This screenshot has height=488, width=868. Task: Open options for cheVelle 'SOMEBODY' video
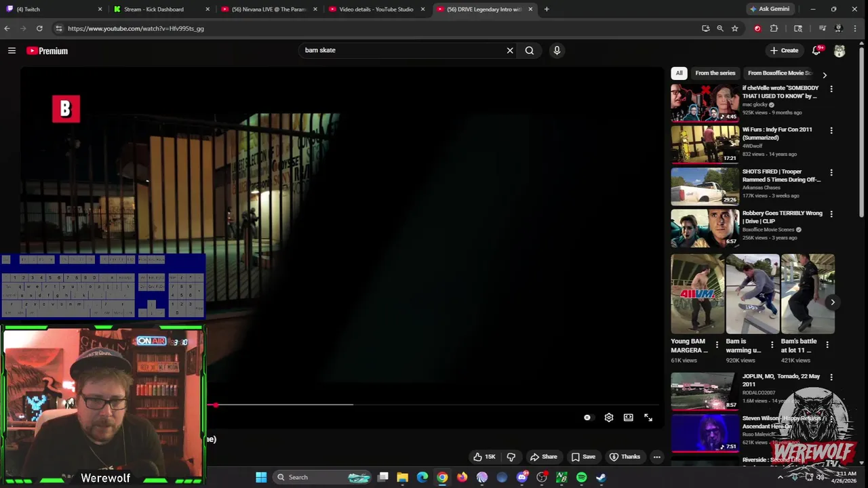(831, 89)
